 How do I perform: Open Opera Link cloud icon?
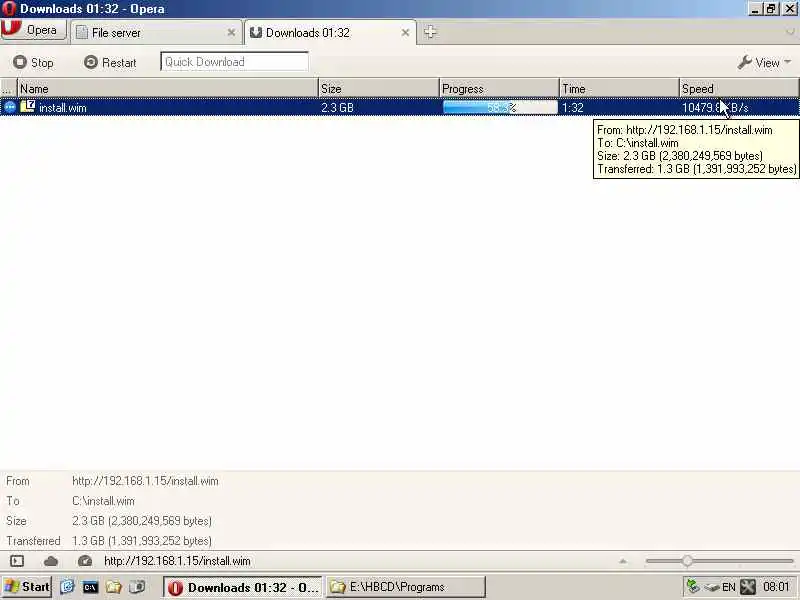(51, 561)
